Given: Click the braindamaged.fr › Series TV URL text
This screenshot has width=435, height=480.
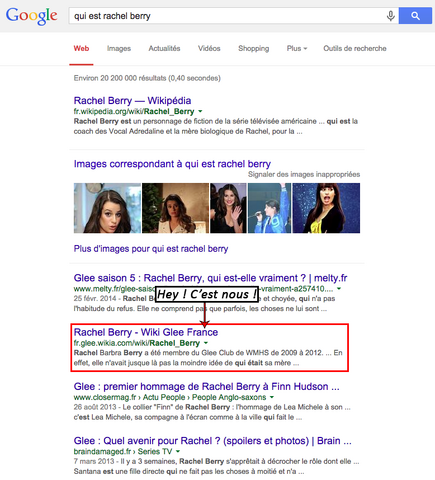Looking at the screenshot, I should pos(123,452).
